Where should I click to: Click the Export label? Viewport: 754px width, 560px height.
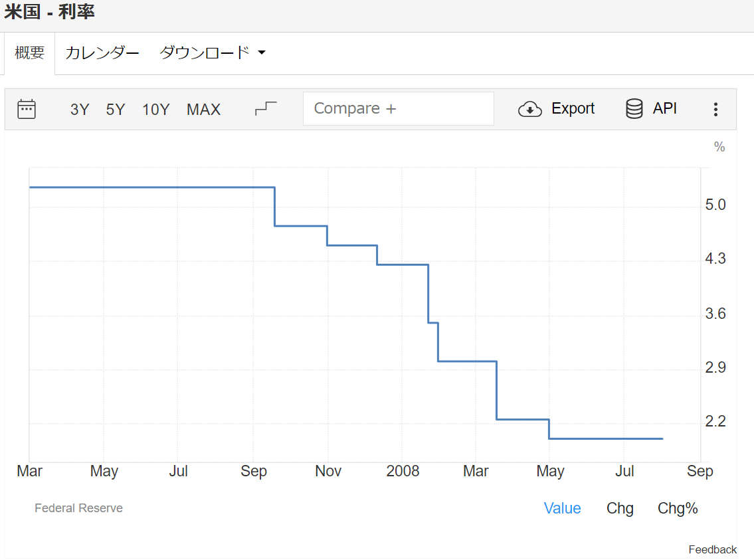(x=573, y=109)
